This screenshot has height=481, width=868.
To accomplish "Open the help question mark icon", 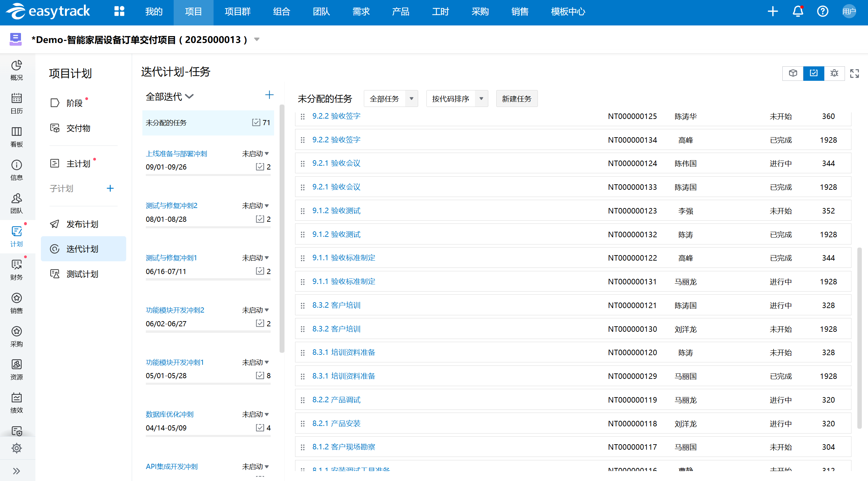I will click(x=822, y=11).
